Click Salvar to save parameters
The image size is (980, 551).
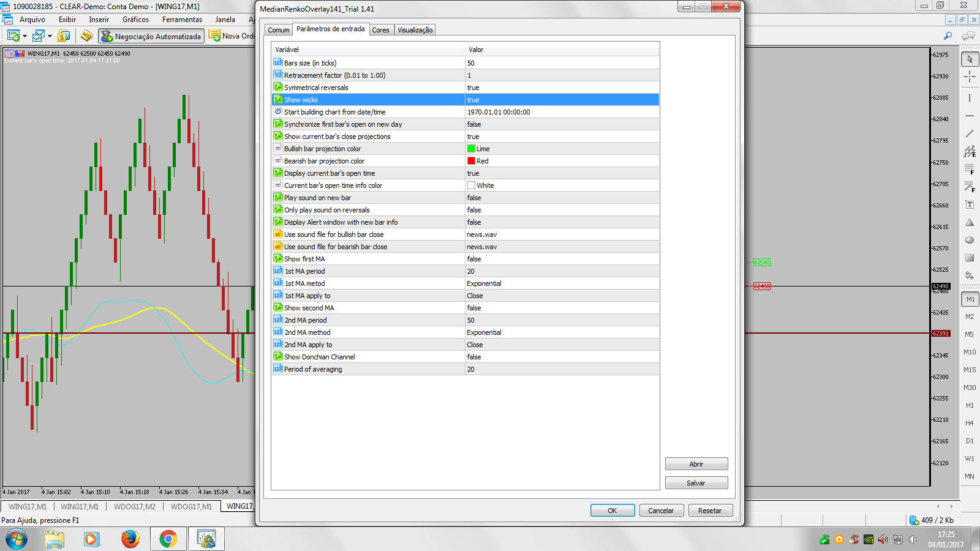[696, 483]
